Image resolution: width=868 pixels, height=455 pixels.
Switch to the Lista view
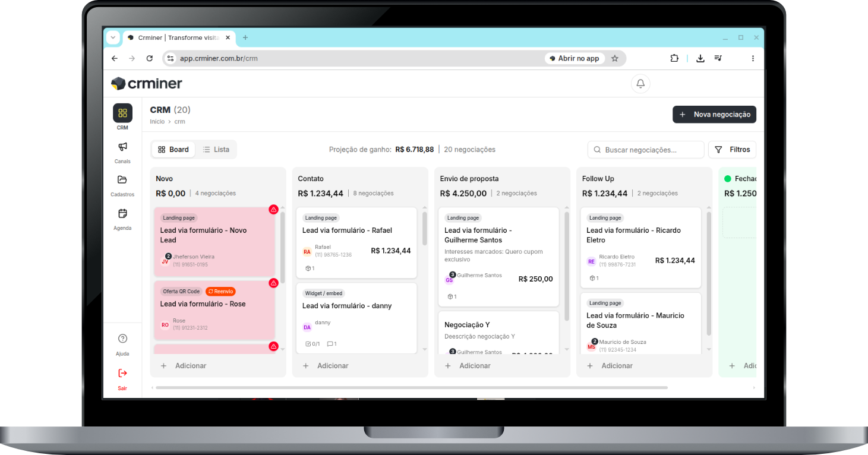click(216, 150)
